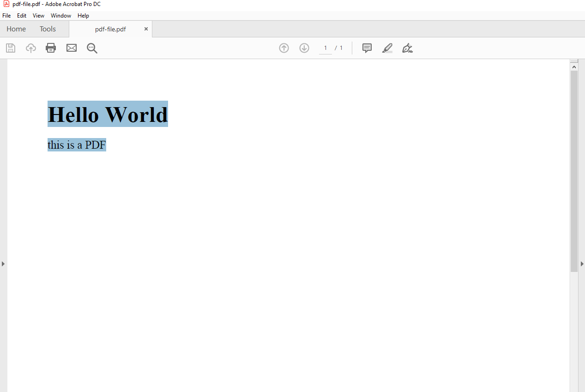Viewport: 585px width, 392px height.
Task: Click the Save file icon
Action: [x=11, y=48]
